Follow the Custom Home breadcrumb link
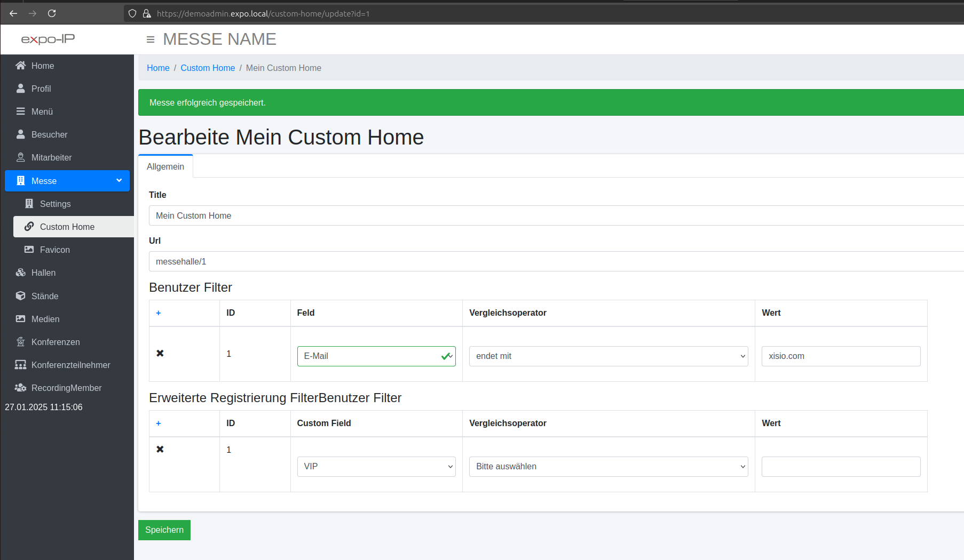Viewport: 964px width, 560px height. tap(208, 68)
